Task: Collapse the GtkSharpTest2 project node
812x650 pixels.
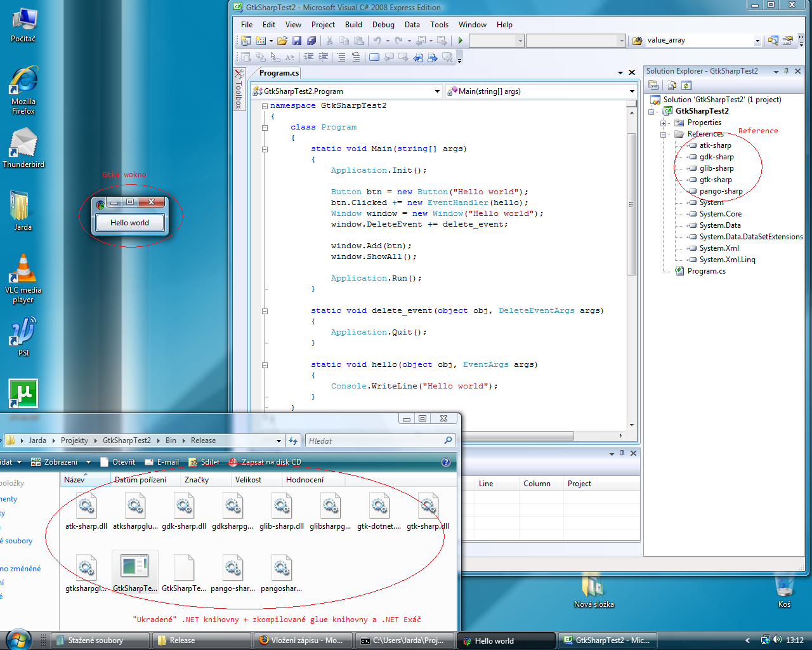Action: click(651, 111)
